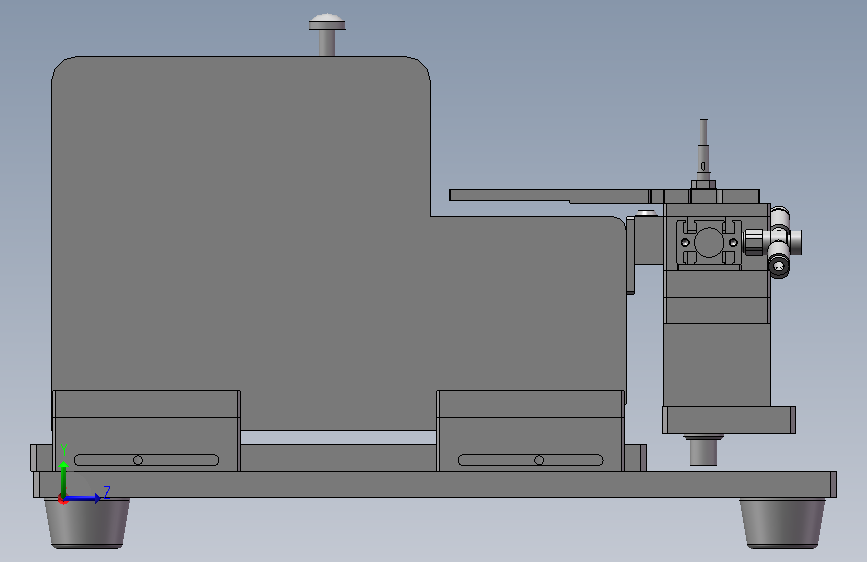Click the large circle on cylinder face
The height and width of the screenshot is (562, 867).
708,243
